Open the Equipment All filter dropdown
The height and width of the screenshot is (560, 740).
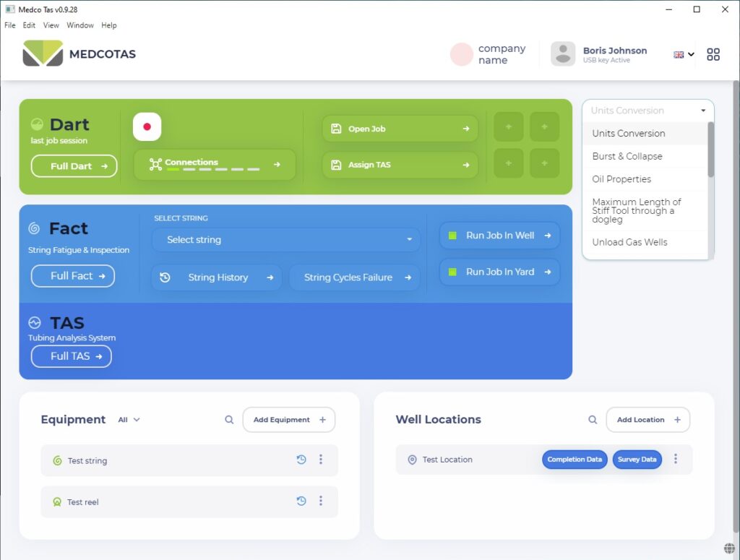pyautogui.click(x=129, y=420)
